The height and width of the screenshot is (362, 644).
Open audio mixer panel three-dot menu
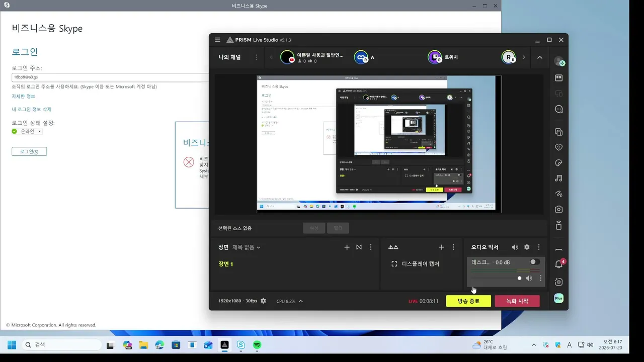point(539,247)
